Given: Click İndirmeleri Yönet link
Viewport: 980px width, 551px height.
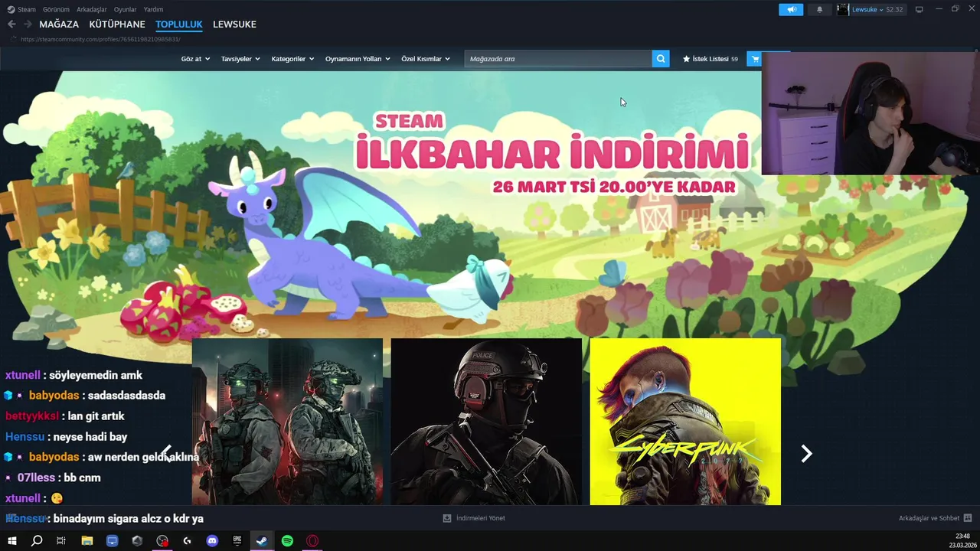Looking at the screenshot, I should pos(481,518).
